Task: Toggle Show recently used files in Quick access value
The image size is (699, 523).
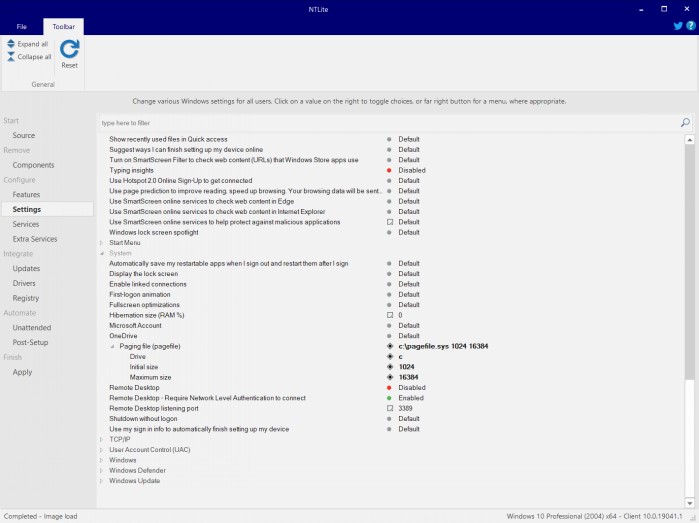Action: (x=409, y=139)
